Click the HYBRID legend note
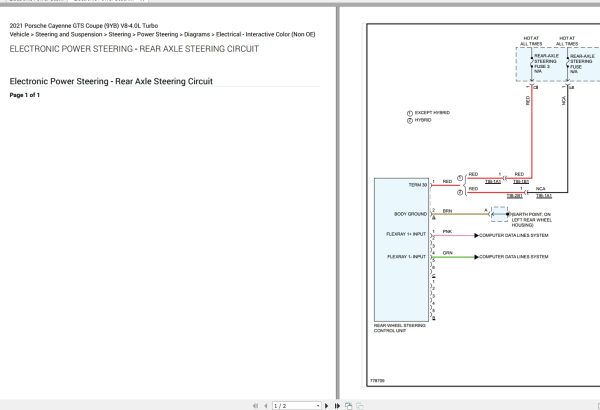This screenshot has height=410, width=600. (x=423, y=120)
